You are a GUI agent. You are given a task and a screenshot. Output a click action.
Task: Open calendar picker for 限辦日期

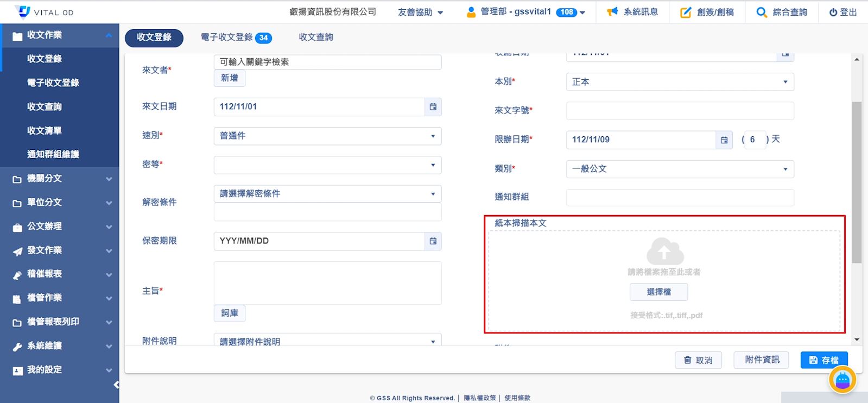click(x=724, y=140)
